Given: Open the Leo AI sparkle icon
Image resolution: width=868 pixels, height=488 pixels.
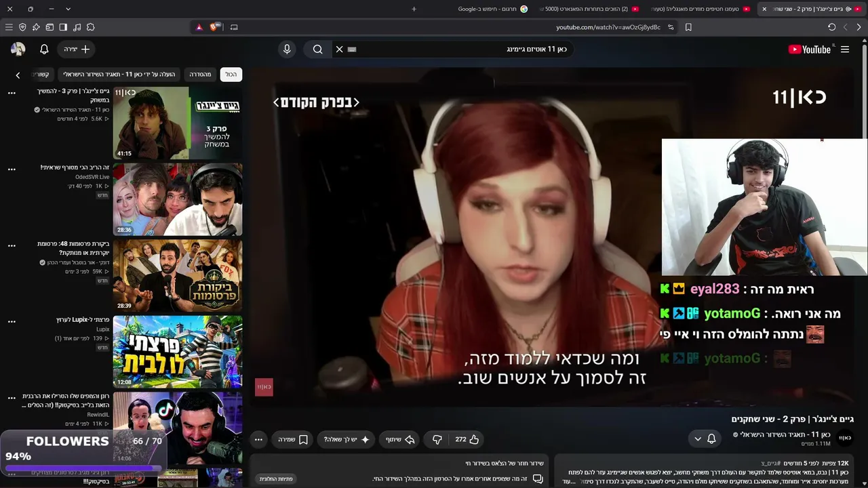Looking at the screenshot, I should pyautogui.click(x=36, y=27).
